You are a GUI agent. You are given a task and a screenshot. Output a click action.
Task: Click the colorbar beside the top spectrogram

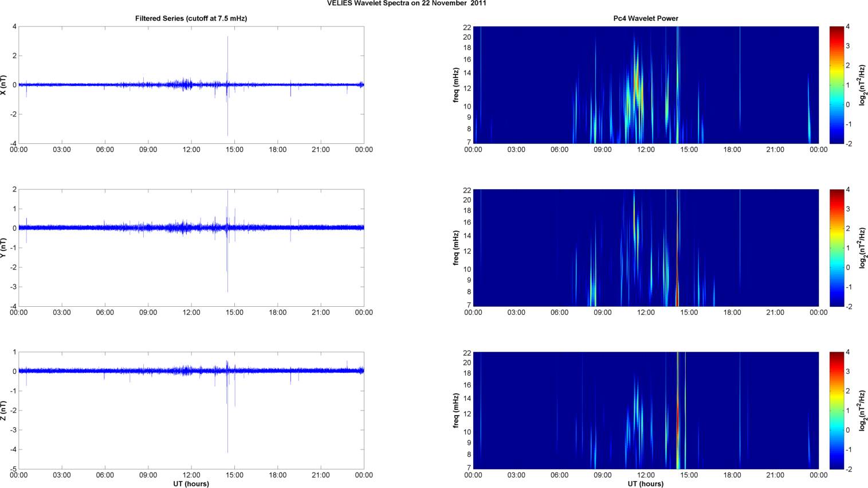coord(836,85)
